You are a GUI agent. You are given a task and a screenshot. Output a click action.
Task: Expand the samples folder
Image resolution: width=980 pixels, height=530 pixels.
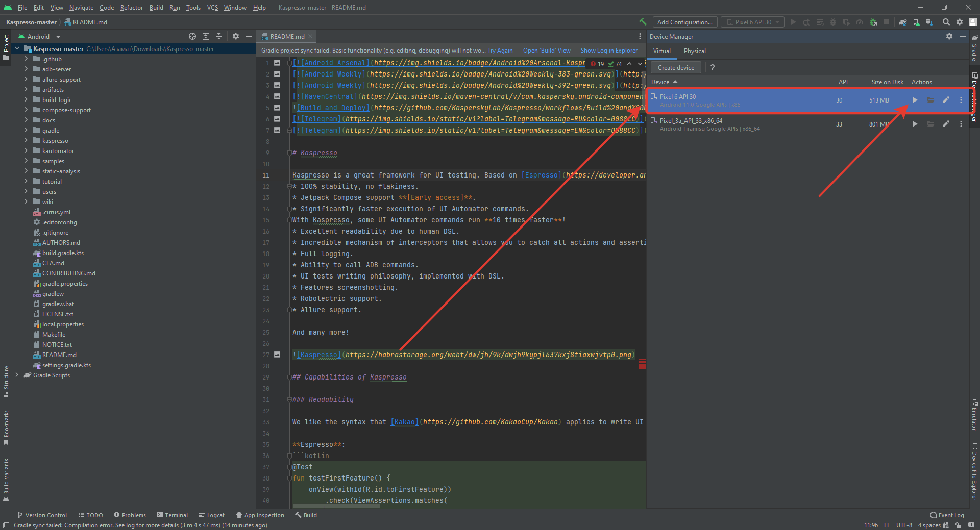(x=26, y=161)
